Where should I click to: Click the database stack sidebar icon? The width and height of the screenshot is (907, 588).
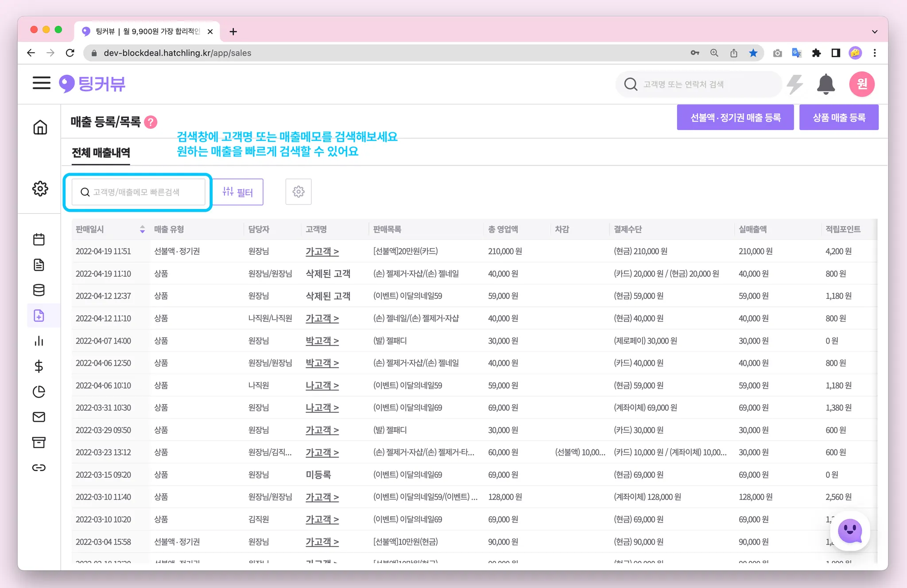point(39,290)
